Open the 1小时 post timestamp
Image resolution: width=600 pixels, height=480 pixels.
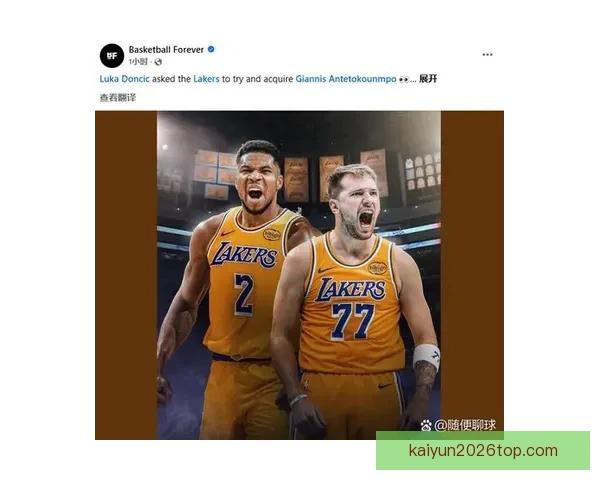click(138, 62)
